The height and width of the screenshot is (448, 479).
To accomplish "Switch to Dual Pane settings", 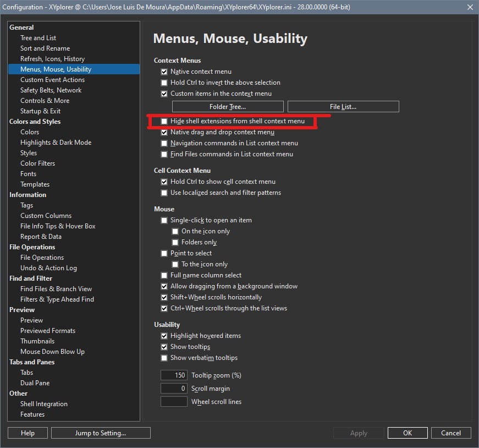I will coord(35,383).
